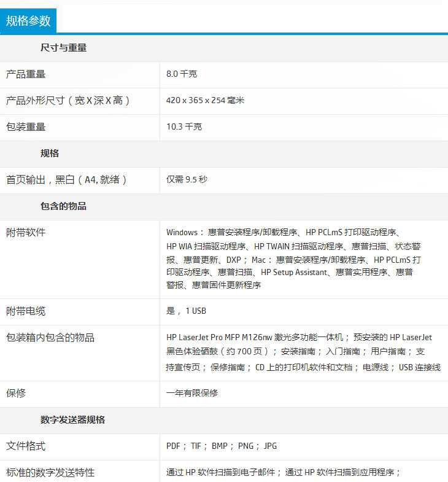
Task: Click the 文件格式 label
Action: (x=26, y=446)
